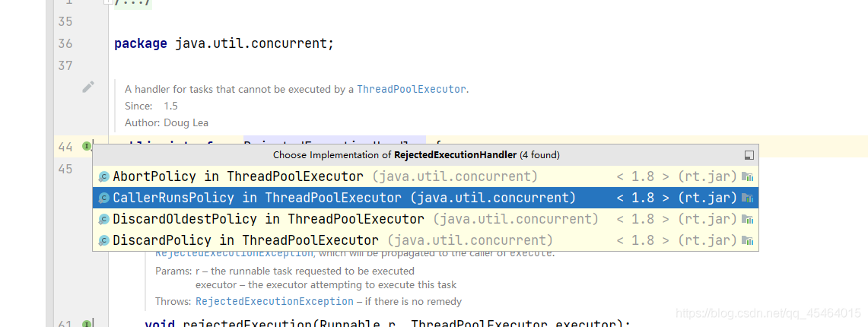Click the class icon next to DiscardOldestPolicy
The height and width of the screenshot is (327, 868).
point(104,220)
